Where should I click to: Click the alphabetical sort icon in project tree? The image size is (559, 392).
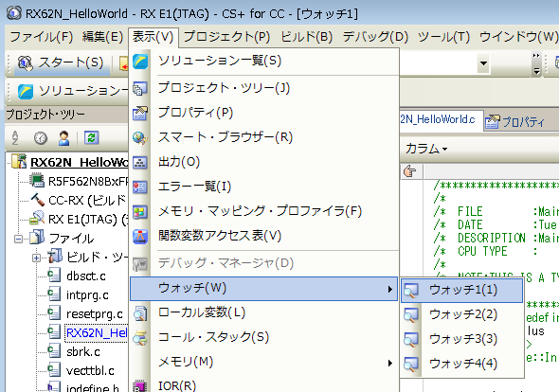point(15,137)
